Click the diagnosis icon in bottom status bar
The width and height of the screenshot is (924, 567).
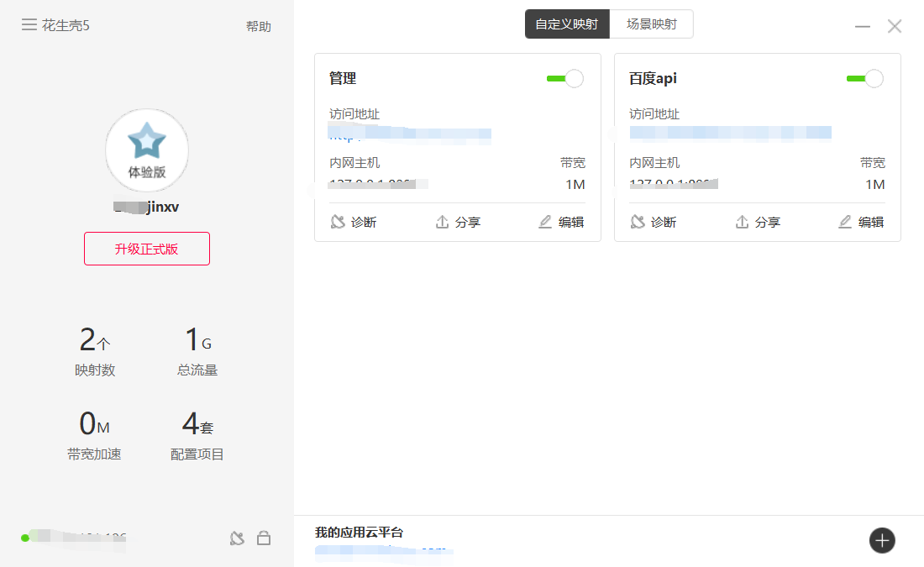[x=237, y=538]
